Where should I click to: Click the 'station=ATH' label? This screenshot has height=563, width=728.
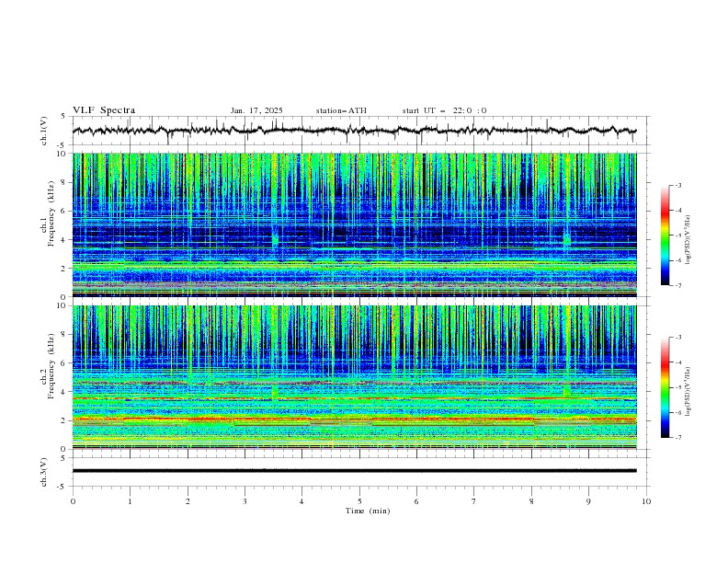(x=341, y=110)
